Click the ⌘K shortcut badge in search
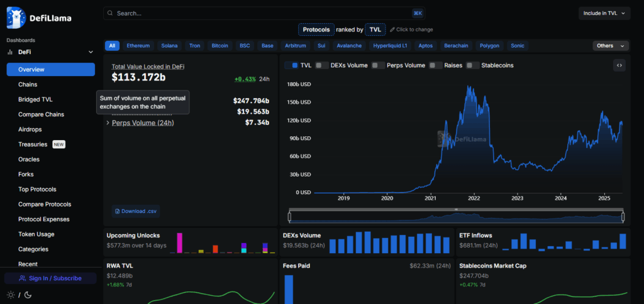The height and width of the screenshot is (304, 644). [418, 13]
